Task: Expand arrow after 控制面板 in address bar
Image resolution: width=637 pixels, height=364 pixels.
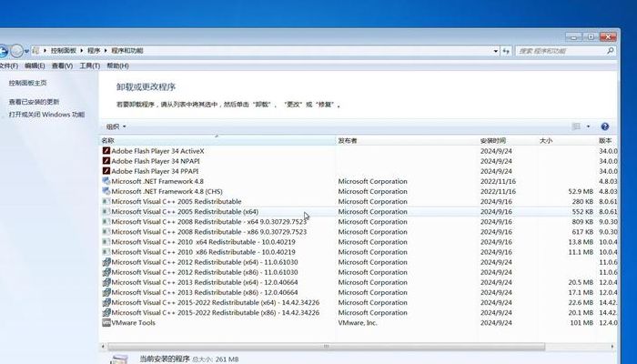Action: [x=82, y=51]
